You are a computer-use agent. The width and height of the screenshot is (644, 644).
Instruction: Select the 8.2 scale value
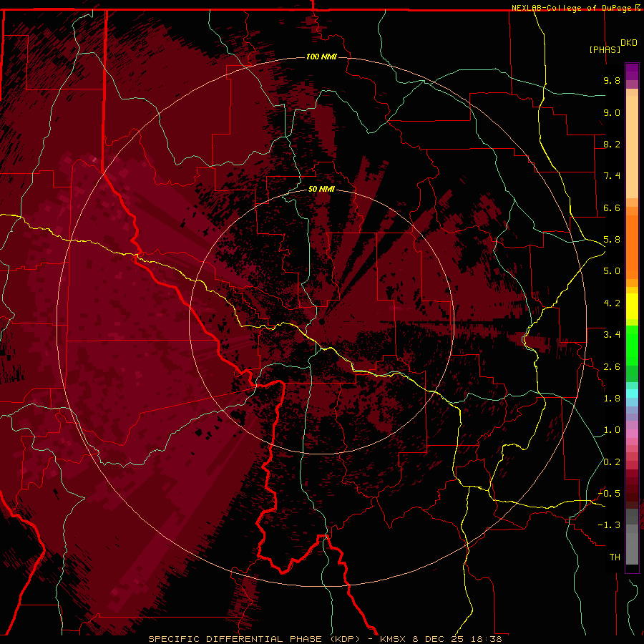[612, 144]
